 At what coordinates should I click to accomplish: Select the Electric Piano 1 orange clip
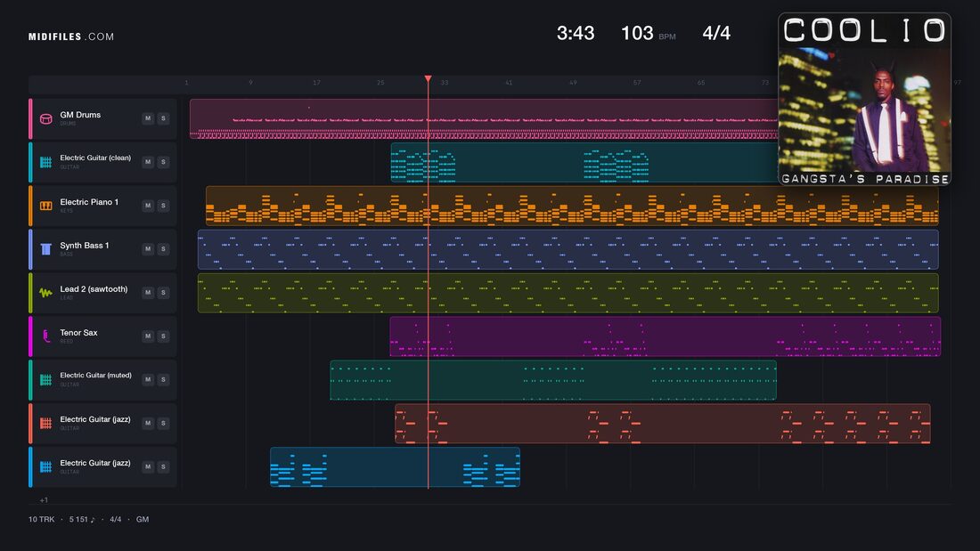pos(572,206)
